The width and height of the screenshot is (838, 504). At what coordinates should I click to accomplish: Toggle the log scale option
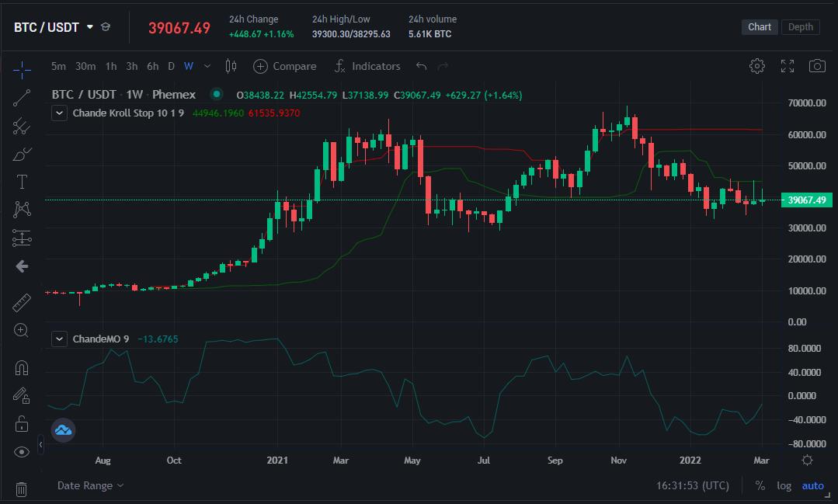coord(784,485)
